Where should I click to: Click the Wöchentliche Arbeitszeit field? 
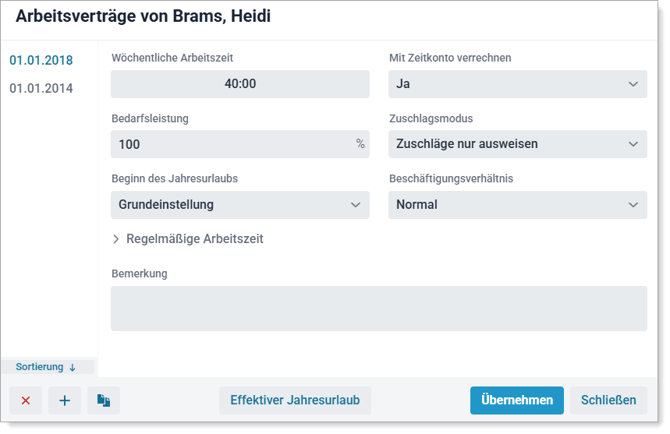point(240,84)
